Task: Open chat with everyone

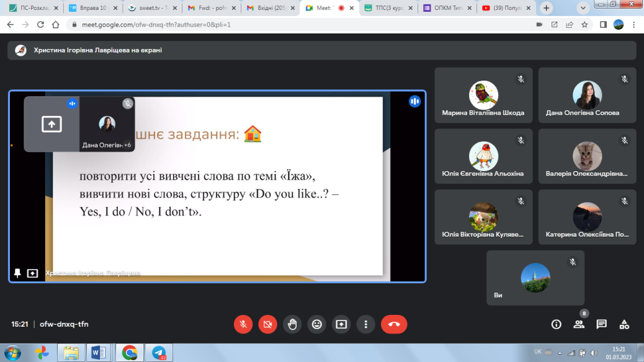Action: [601, 324]
